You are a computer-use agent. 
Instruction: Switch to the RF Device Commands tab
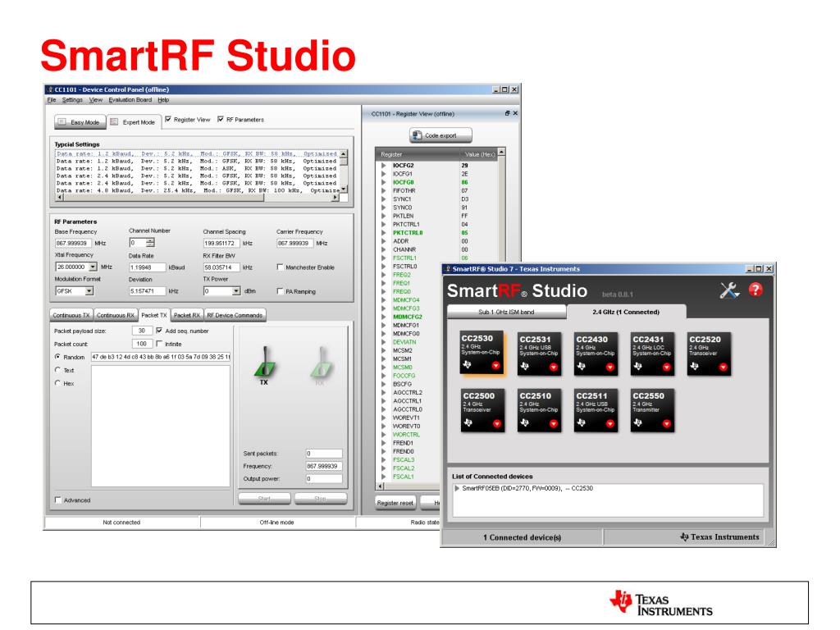coord(235,315)
